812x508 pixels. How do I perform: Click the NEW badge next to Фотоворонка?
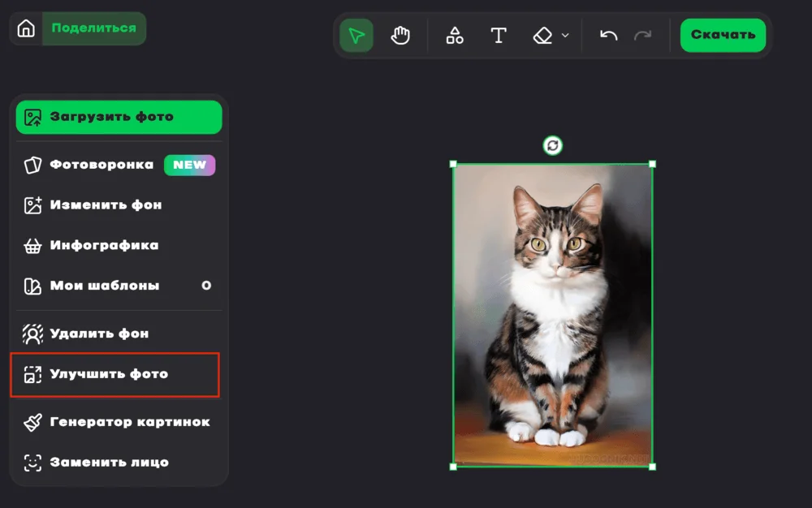[x=189, y=165]
